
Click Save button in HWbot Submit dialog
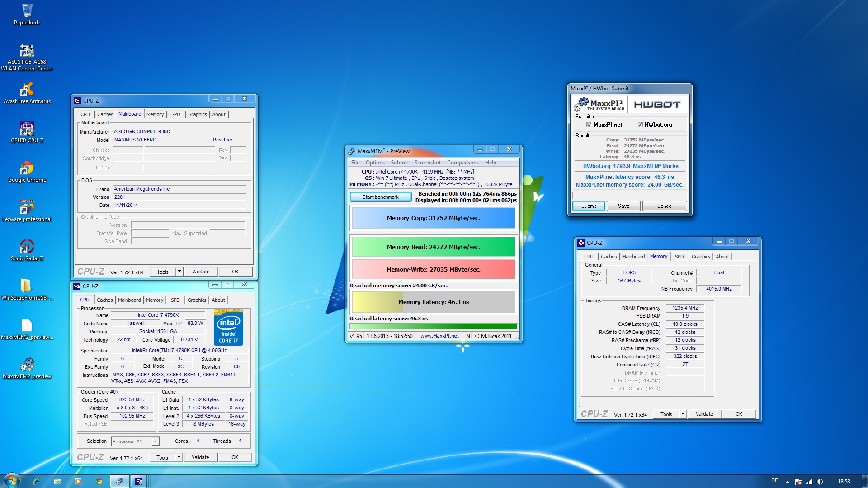[x=624, y=206]
